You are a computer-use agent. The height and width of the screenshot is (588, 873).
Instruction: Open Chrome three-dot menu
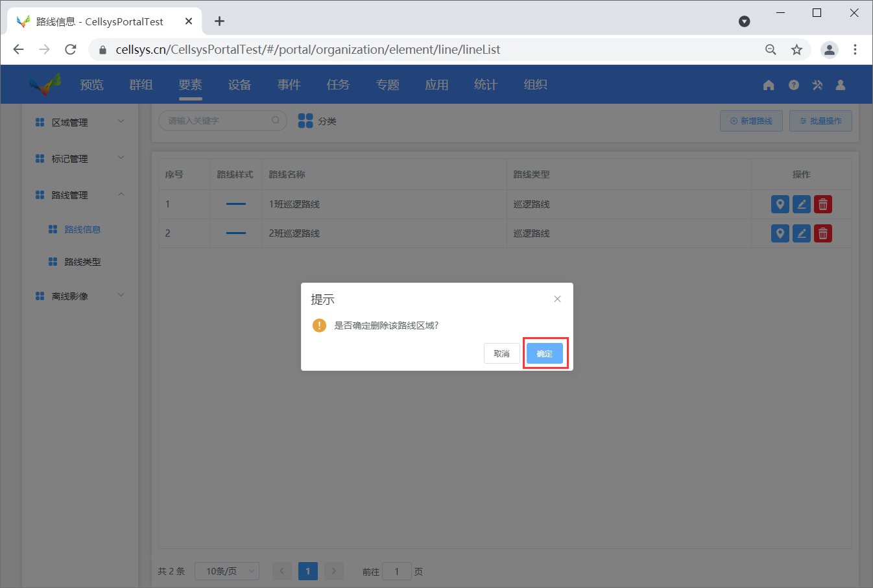click(855, 49)
